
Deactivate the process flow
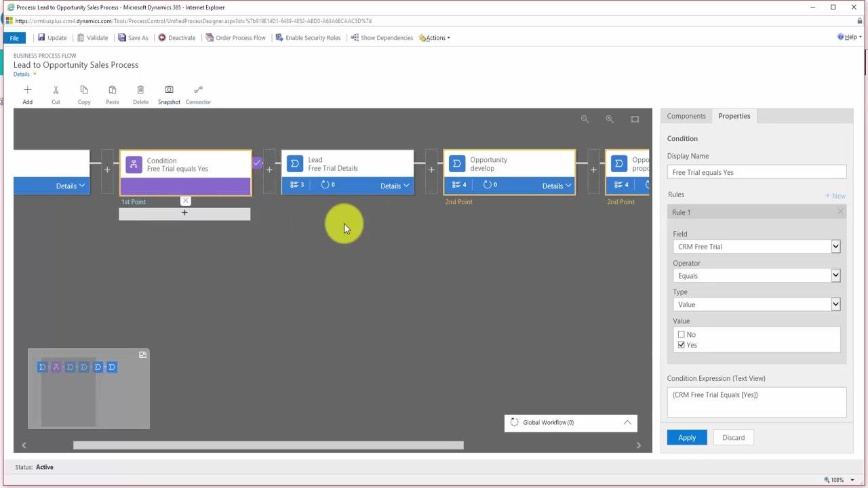[177, 38]
